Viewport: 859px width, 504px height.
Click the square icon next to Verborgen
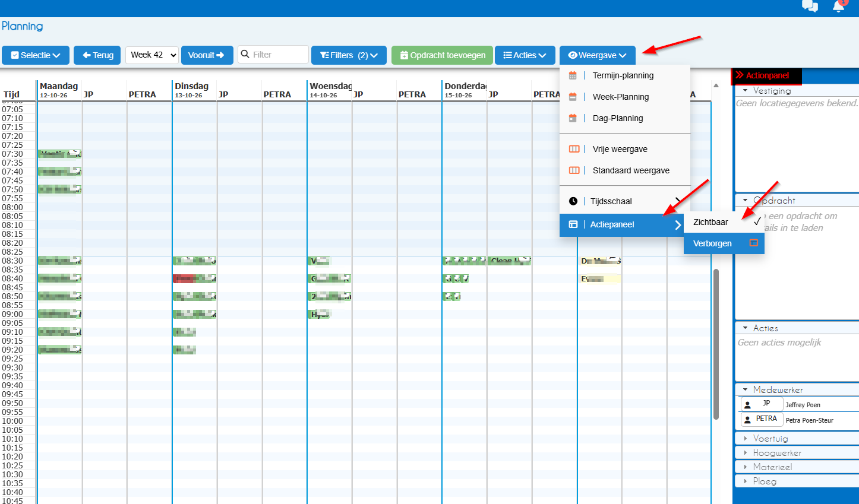753,243
